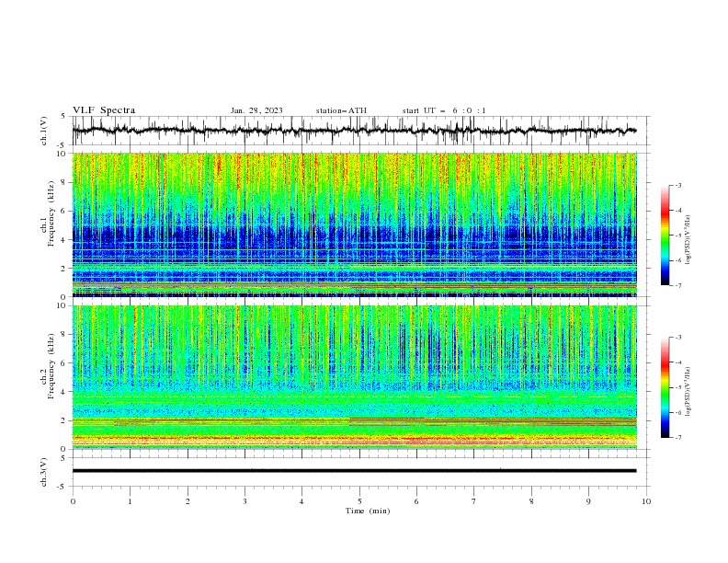Screen dimensions: 728x563
Task: Click the time axis tick label "3"
Action: pos(245,501)
